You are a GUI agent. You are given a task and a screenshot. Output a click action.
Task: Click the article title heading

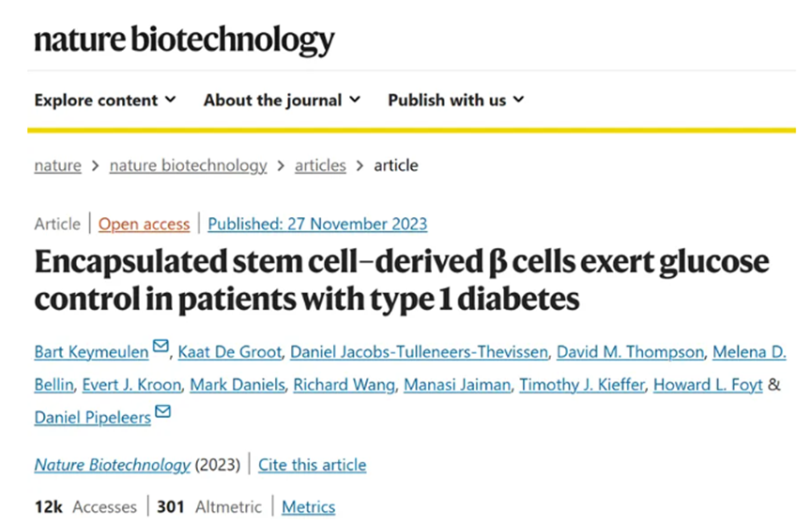tap(401, 279)
